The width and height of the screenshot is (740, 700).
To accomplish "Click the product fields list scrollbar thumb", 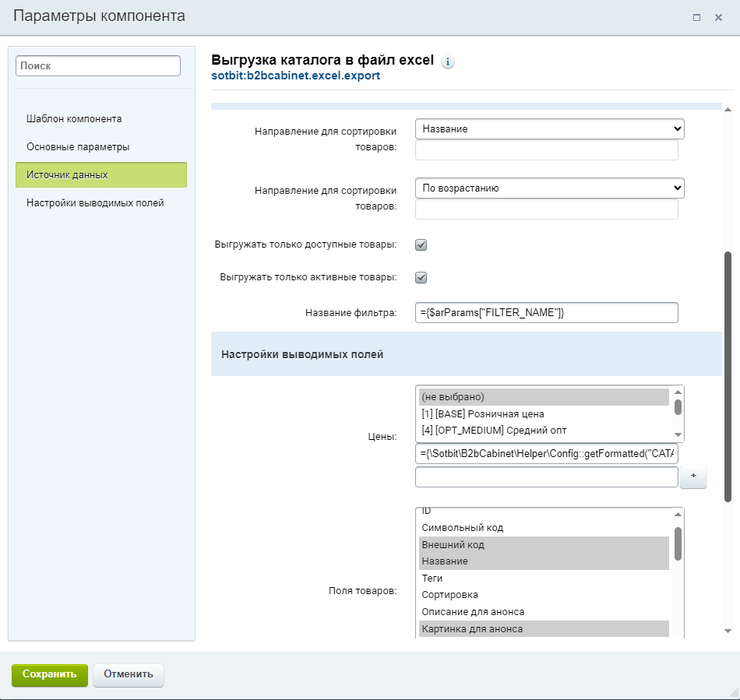I will coord(678,543).
